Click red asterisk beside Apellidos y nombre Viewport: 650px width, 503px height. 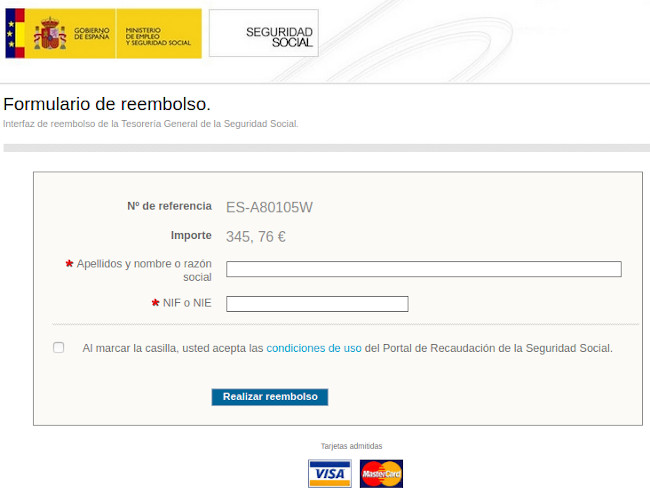coord(69,264)
